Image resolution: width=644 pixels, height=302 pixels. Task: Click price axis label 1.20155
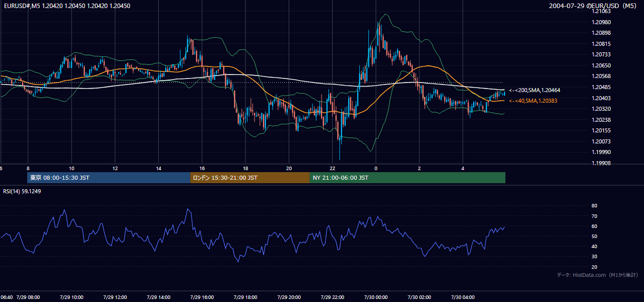click(x=601, y=130)
